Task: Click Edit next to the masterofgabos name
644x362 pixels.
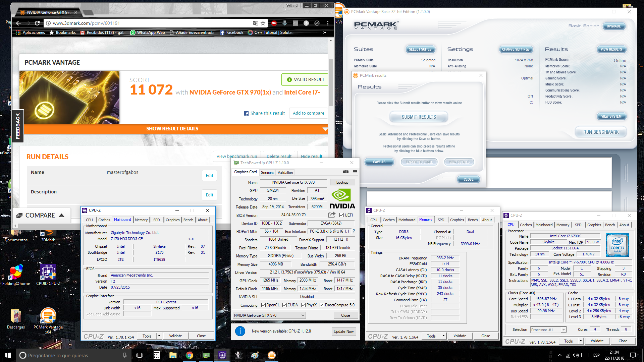Action: pyautogui.click(x=209, y=175)
